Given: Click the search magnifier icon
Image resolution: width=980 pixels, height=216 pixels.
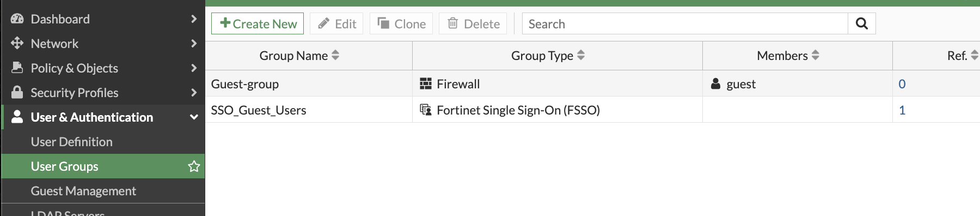Looking at the screenshot, I should [x=861, y=23].
